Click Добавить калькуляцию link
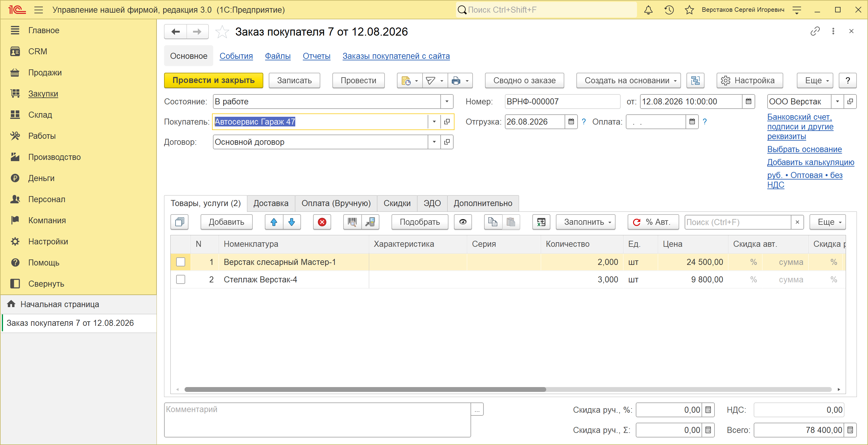Screen dimensions: 868x445 pos(811,162)
